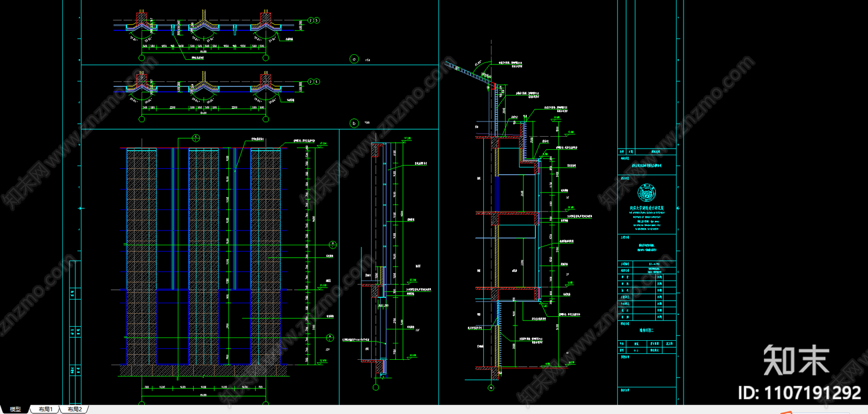Switch to the 模型 model tab
This screenshot has width=868, height=414.
tap(15, 409)
